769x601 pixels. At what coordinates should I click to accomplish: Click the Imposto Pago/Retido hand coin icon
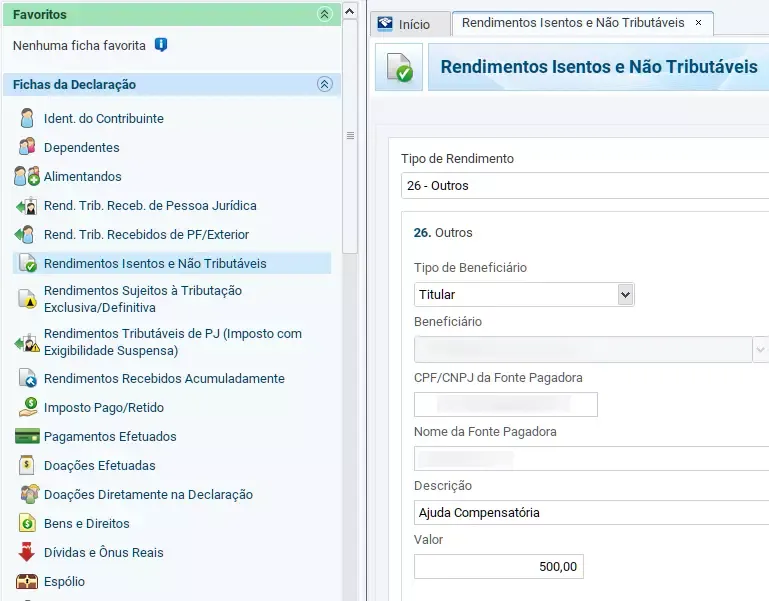28,407
